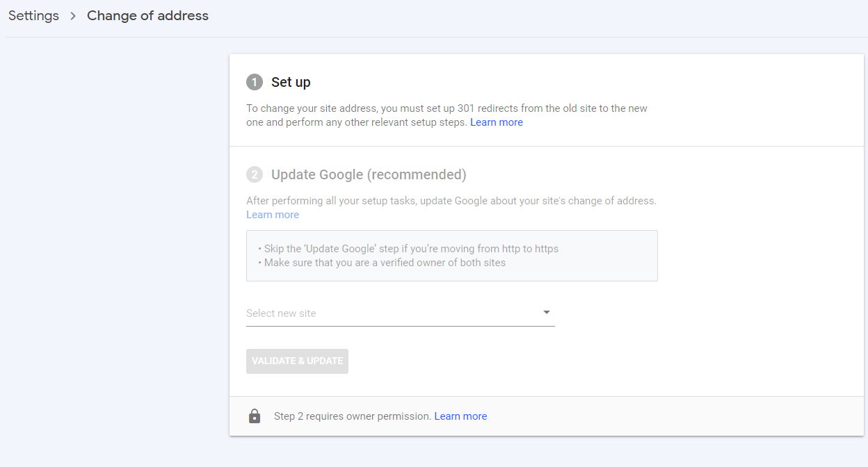The height and width of the screenshot is (467, 868).
Task: Open Learn more about owner permission
Action: click(460, 416)
